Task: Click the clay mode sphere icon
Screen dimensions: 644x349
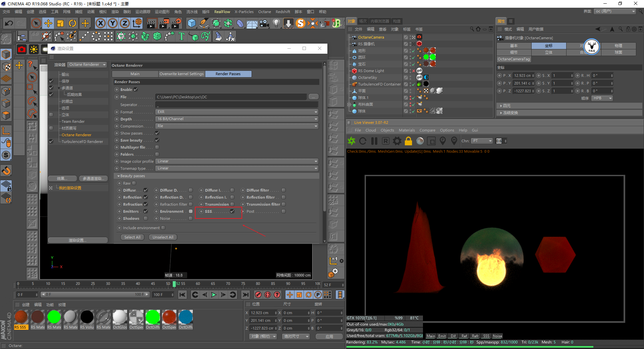Action: pos(420,141)
